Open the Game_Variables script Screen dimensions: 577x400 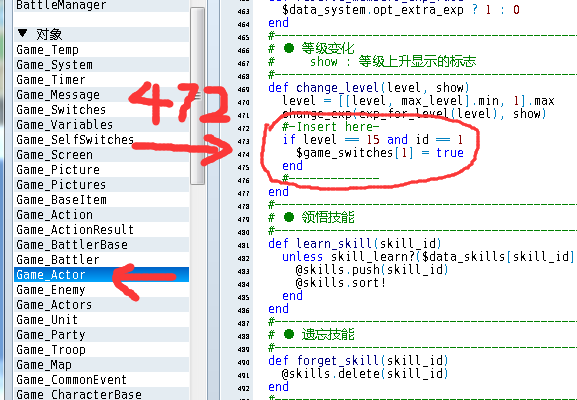(101, 125)
